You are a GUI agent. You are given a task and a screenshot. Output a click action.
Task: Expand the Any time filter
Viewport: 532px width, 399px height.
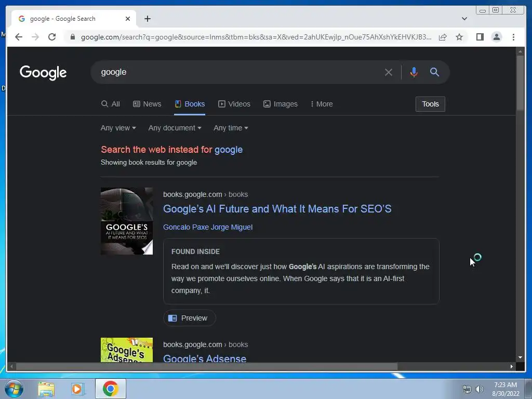231,128
